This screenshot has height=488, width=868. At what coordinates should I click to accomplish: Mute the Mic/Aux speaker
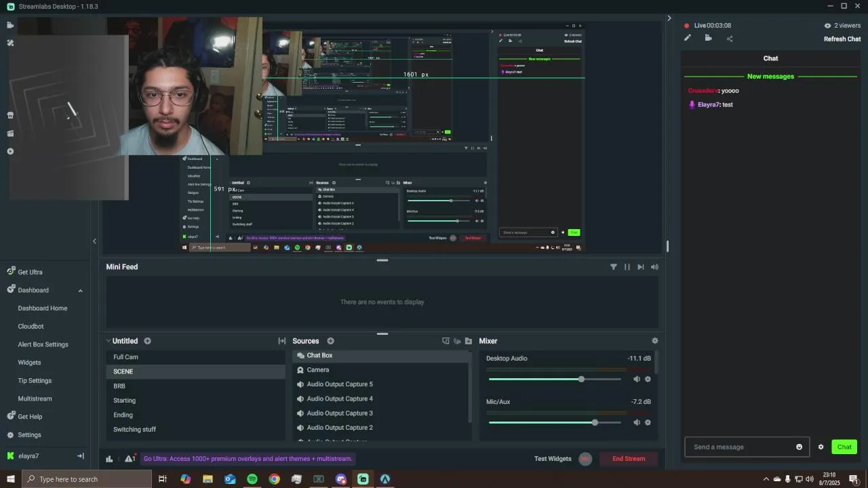point(636,423)
